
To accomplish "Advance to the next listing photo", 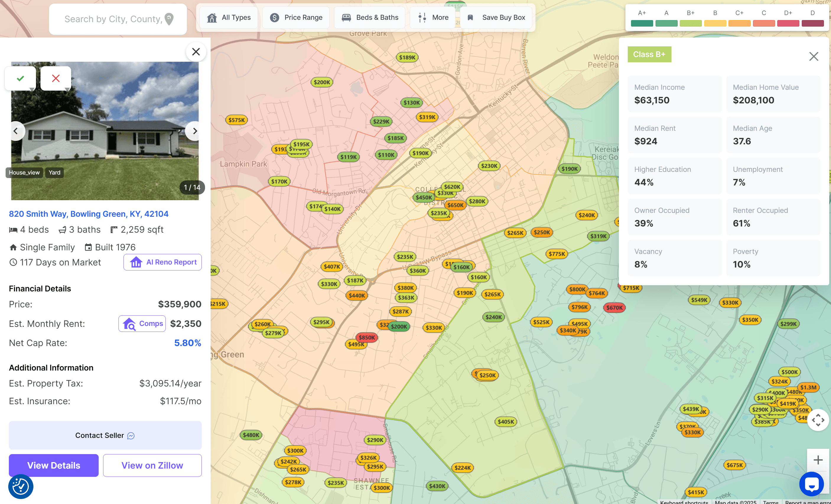I will 194,131.
